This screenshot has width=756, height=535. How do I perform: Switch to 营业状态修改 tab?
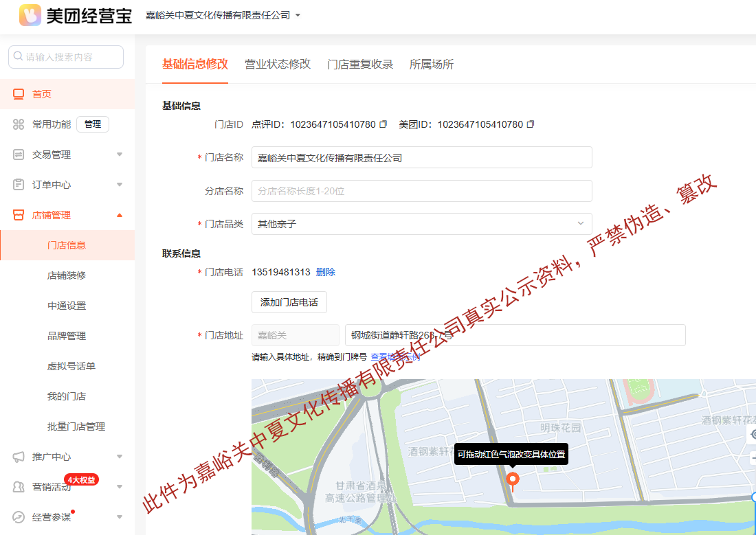278,64
